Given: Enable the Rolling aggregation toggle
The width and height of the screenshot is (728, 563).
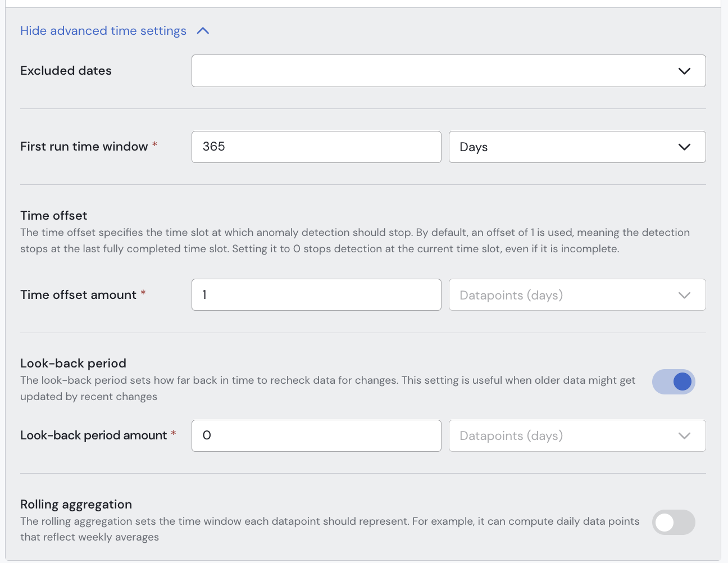Looking at the screenshot, I should (674, 523).
